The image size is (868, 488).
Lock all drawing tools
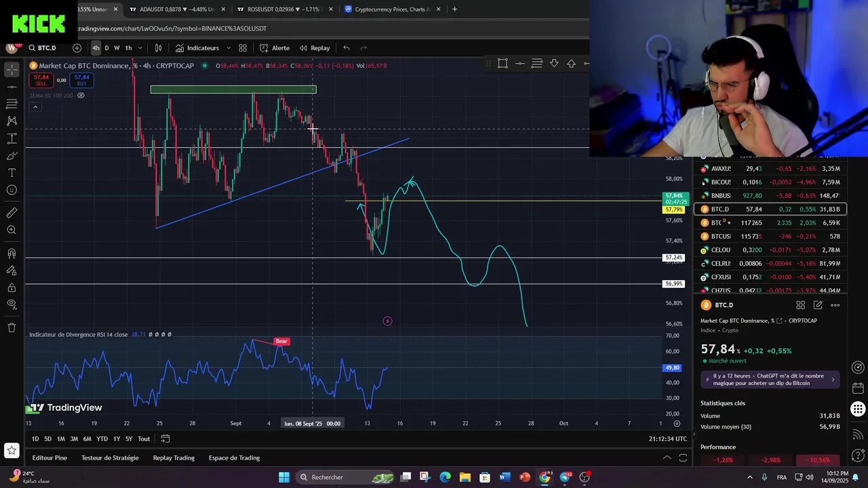[12, 287]
